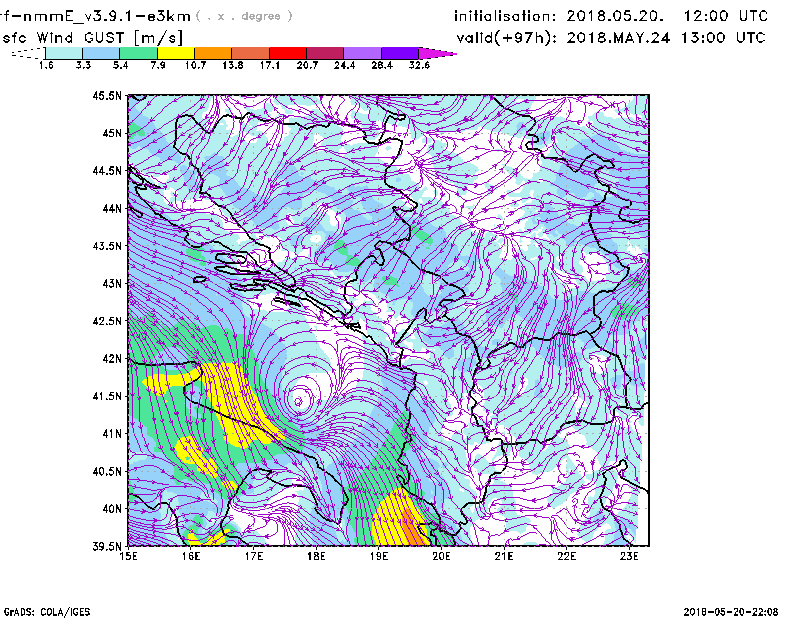The height and width of the screenshot is (618, 800).
Task: Click the legend value 17.1
Action: pyautogui.click(x=270, y=65)
